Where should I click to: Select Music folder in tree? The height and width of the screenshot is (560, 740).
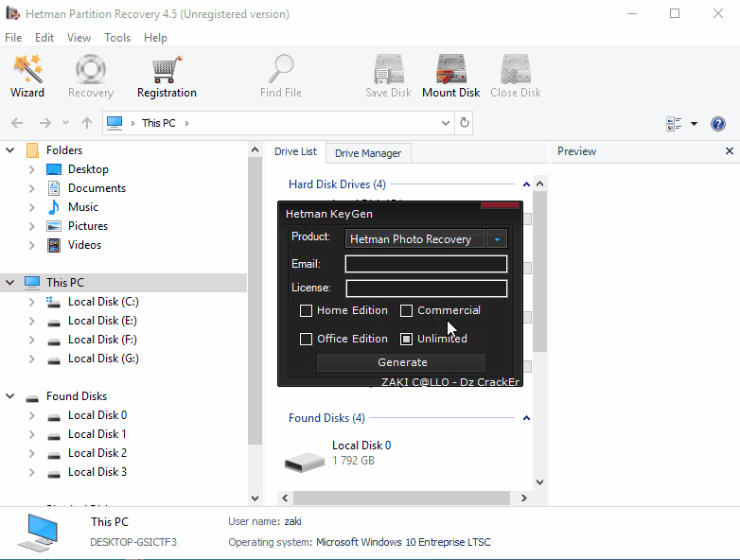point(83,206)
